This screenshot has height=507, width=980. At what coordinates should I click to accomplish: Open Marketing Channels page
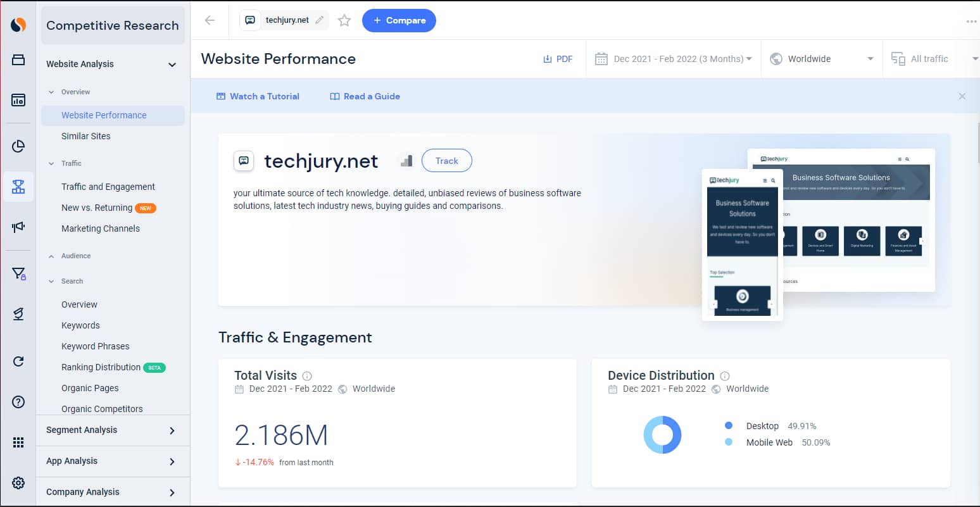coord(101,228)
